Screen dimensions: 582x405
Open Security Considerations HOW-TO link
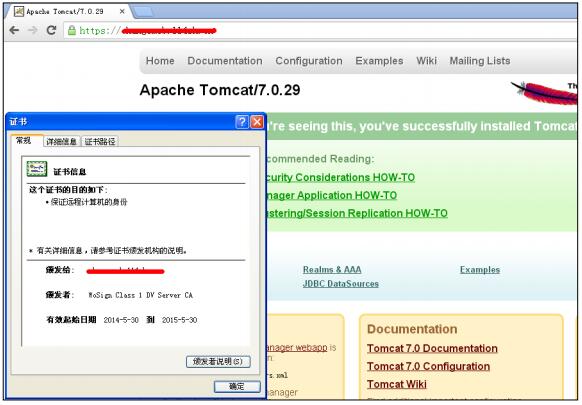pos(341,177)
